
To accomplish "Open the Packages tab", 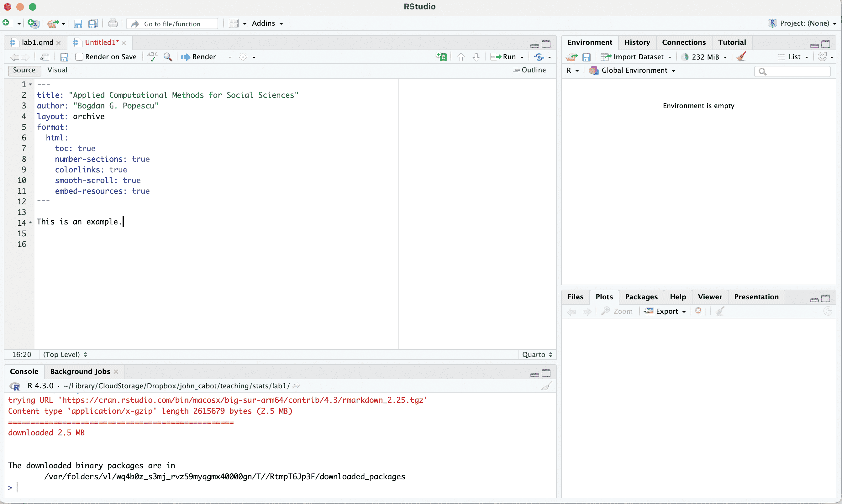I will point(641,297).
